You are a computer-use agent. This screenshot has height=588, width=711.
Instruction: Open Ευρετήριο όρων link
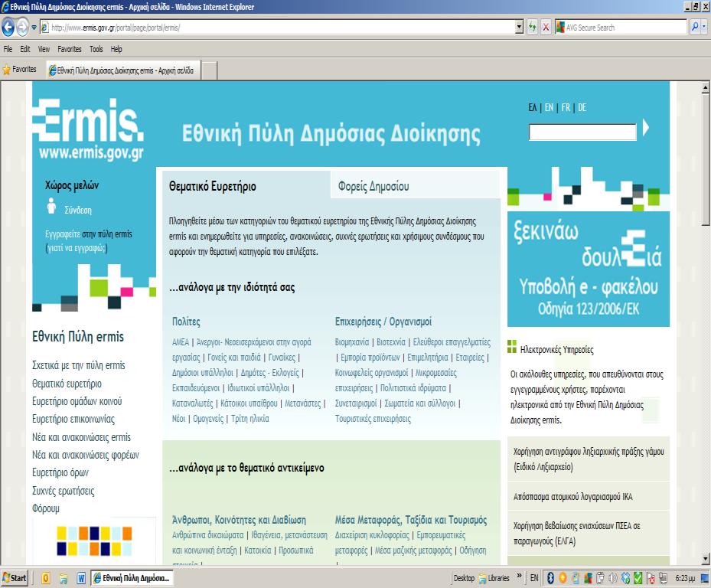click(60, 472)
